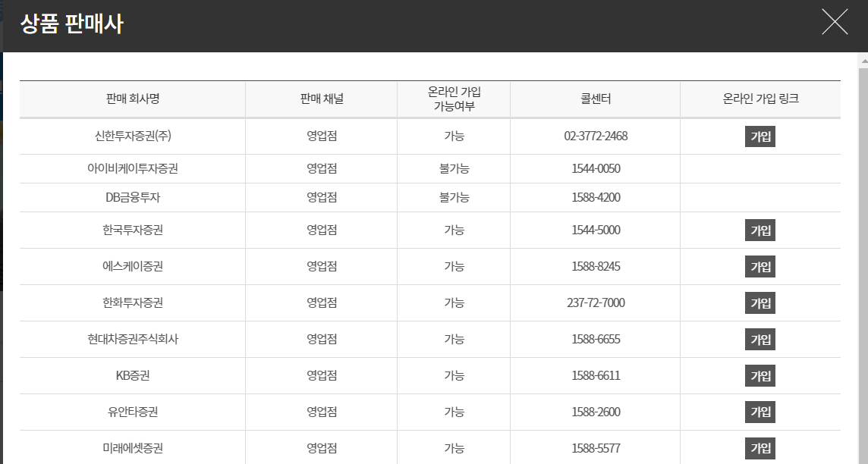This screenshot has width=868, height=464.
Task: Click 가입 button for 미래에셋증권
Action: click(x=760, y=449)
